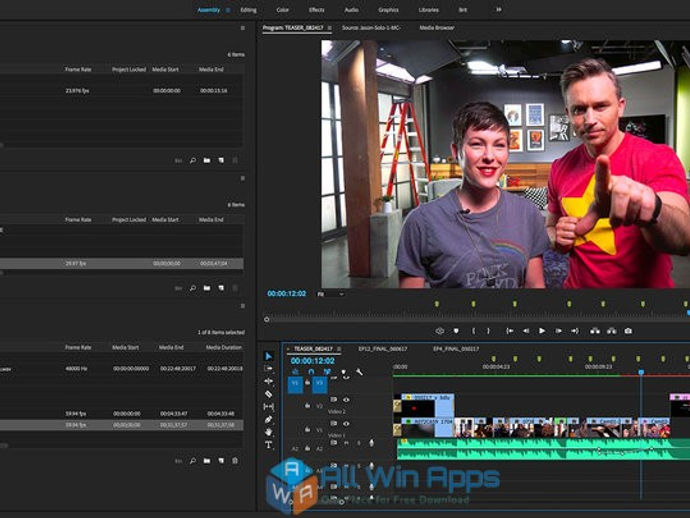
Task: Click Find icon in 23.976 fps bin
Action: 193,161
